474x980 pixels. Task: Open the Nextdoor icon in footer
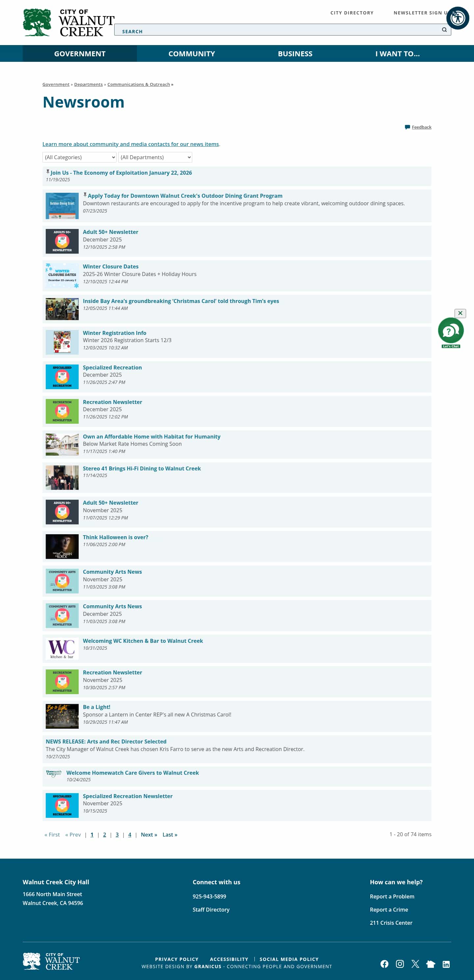coord(431,964)
